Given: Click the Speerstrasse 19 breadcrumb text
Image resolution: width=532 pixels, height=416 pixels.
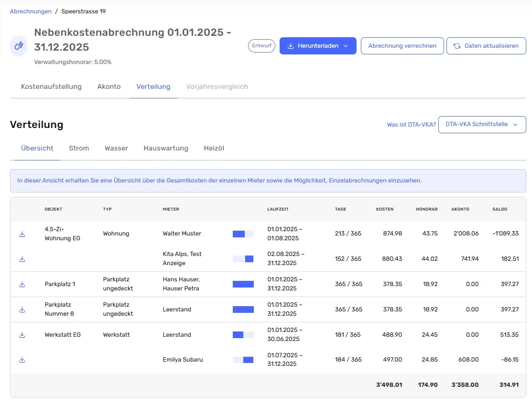Looking at the screenshot, I should 84,11.
